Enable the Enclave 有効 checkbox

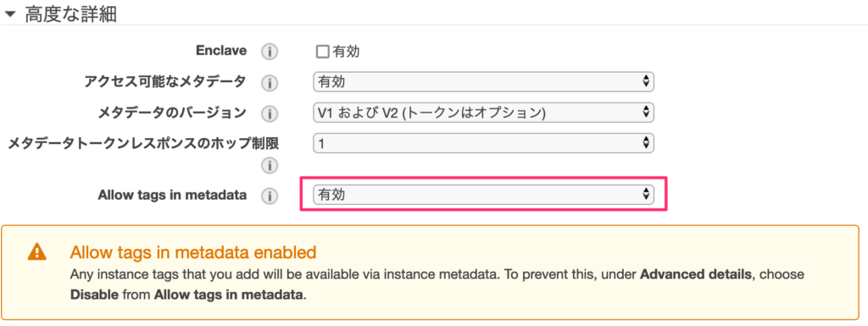[322, 52]
